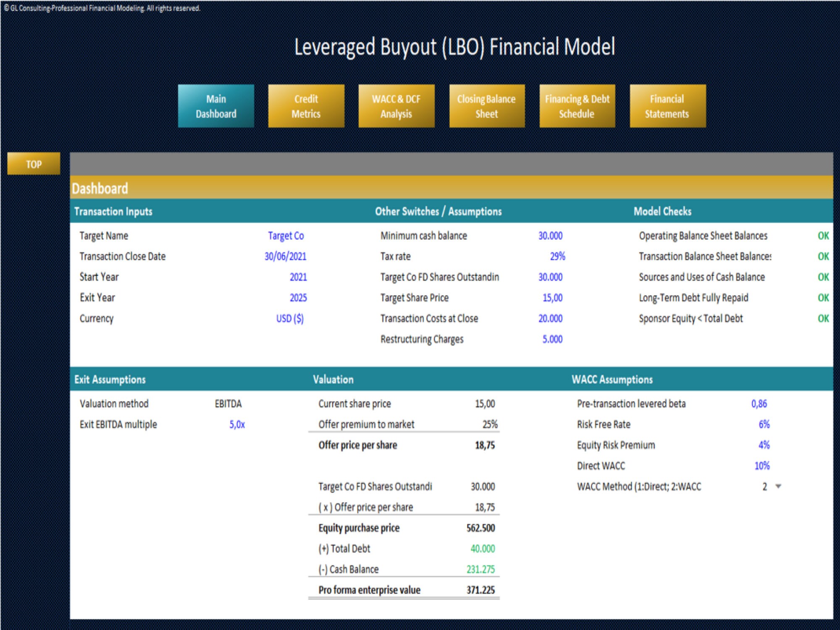Select the Exit Year value 2025
The width and height of the screenshot is (840, 630).
tap(299, 297)
